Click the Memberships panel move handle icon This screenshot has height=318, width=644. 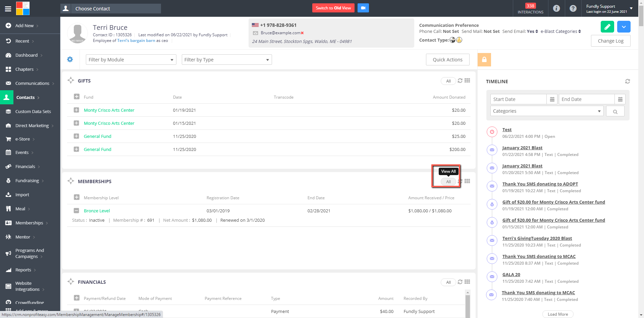(x=71, y=181)
